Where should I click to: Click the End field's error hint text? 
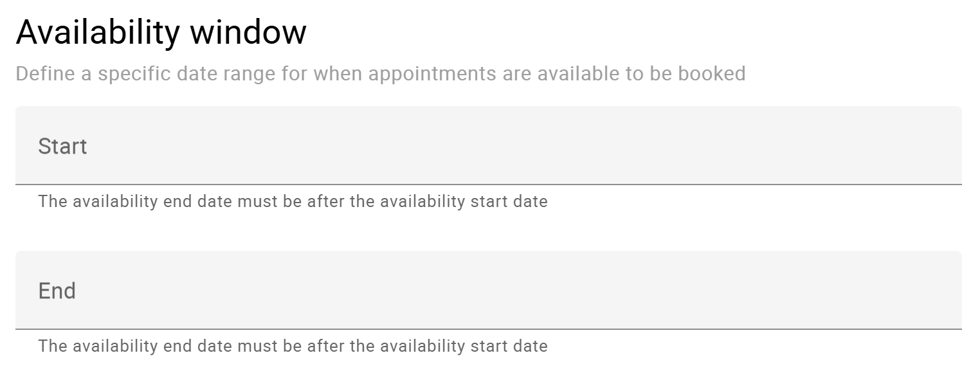pyautogui.click(x=293, y=346)
